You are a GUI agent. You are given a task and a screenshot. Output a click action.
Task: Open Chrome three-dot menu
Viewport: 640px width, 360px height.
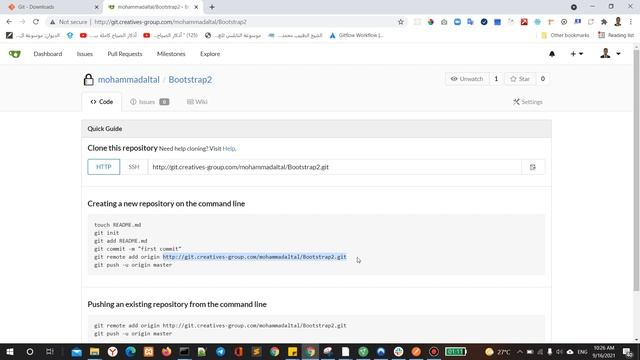pyautogui.click(x=631, y=22)
